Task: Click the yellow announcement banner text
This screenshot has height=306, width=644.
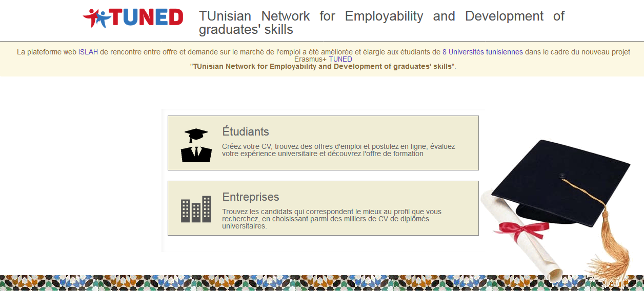Action: 323,59
